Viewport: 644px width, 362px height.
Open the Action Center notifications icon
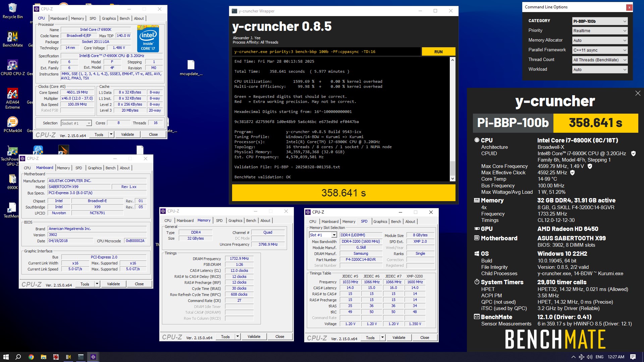(x=633, y=357)
